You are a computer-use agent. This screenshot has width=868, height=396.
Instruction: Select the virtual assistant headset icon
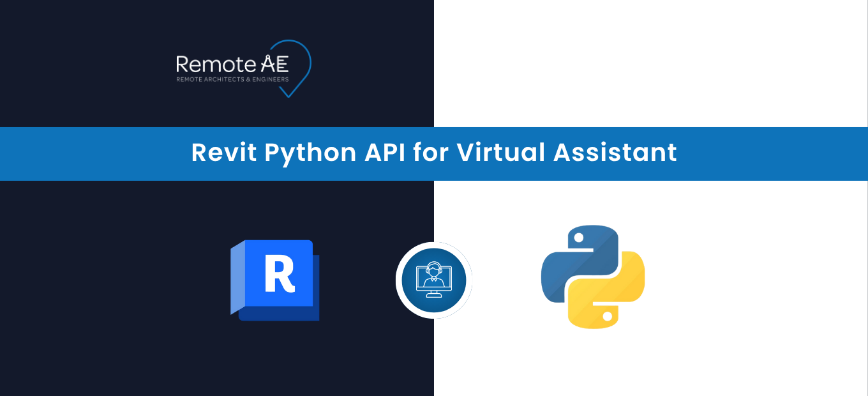pyautogui.click(x=434, y=280)
